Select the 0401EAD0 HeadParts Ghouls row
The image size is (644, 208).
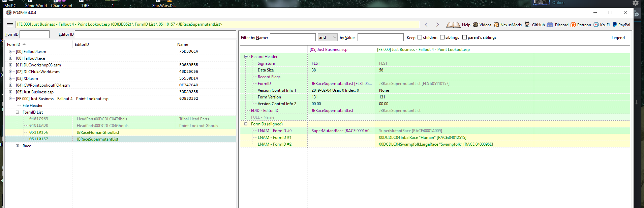coord(121,126)
